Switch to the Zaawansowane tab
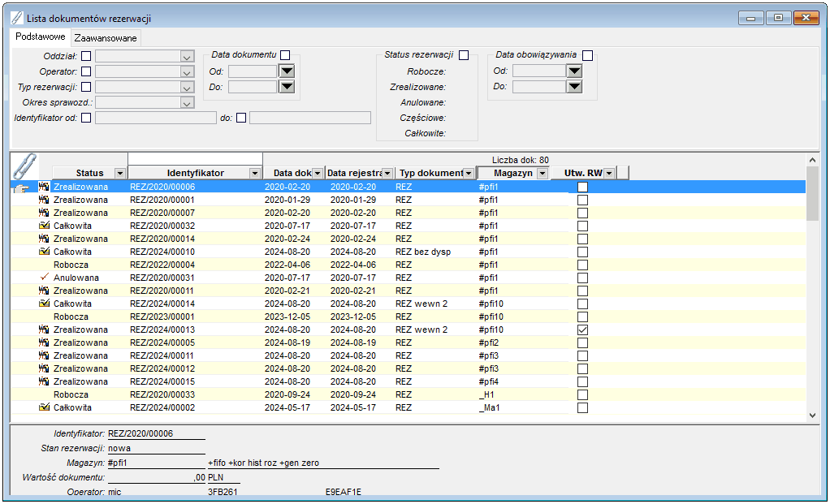830x504 pixels. (x=106, y=38)
